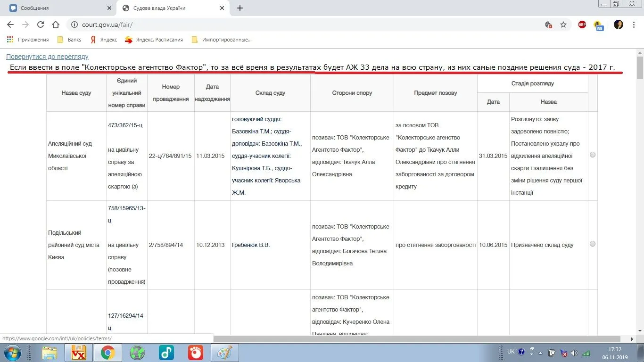Open the Paint app in taskbar
The height and width of the screenshot is (362, 644).
pos(224,352)
